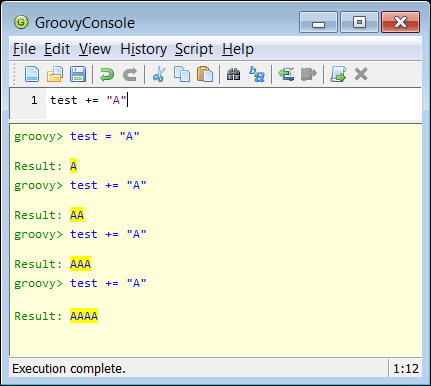431x386 pixels.
Task: Run the script icon
Action: 338,74
